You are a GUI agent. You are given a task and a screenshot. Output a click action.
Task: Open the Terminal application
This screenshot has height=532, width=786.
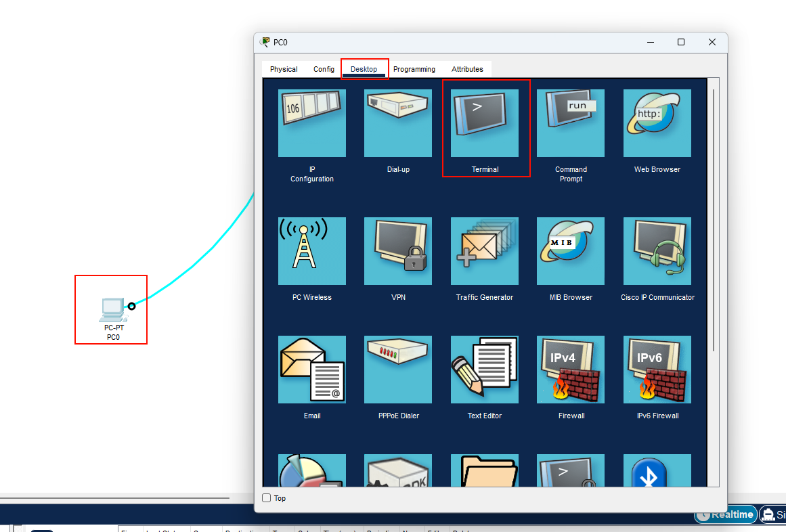tap(485, 124)
